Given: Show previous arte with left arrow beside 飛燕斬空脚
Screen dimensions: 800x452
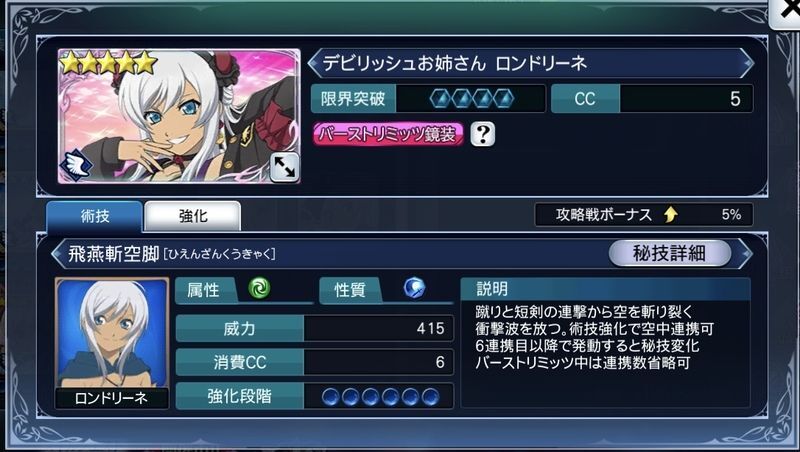Looking at the screenshot, I should (58, 254).
